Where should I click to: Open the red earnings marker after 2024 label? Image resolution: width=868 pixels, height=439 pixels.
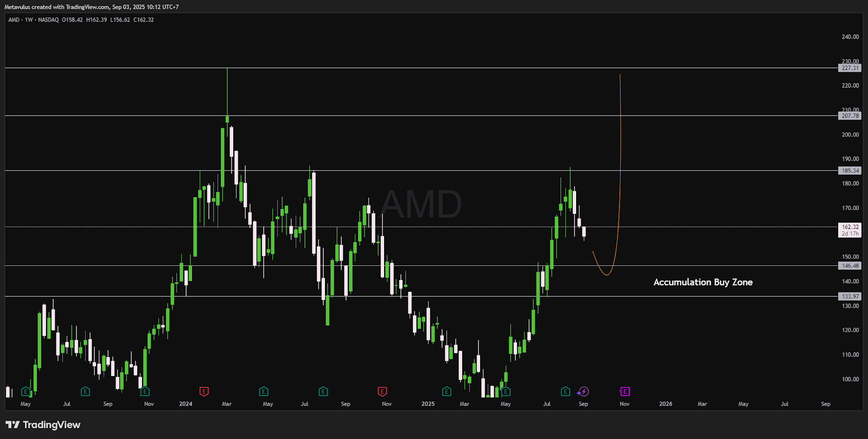[204, 391]
